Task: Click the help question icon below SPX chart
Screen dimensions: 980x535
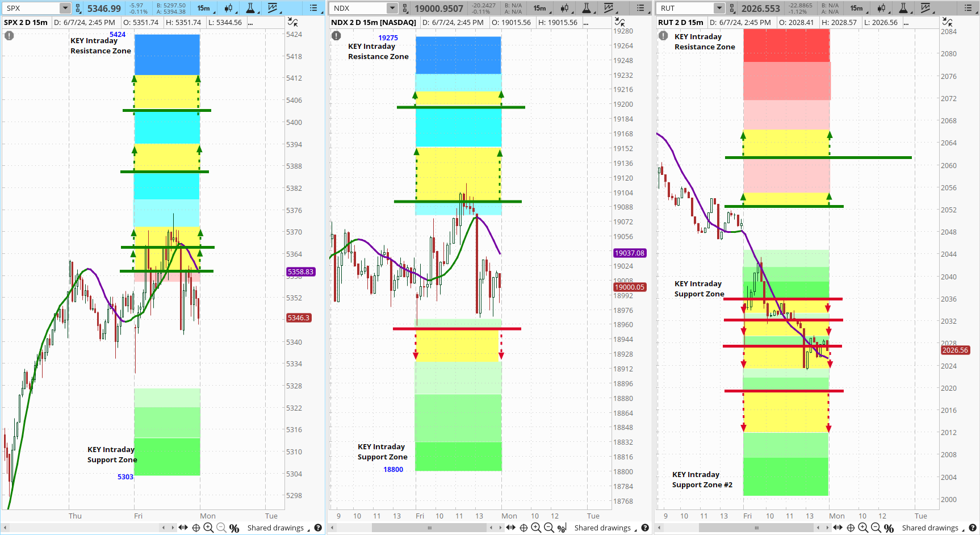Action: click(x=318, y=528)
